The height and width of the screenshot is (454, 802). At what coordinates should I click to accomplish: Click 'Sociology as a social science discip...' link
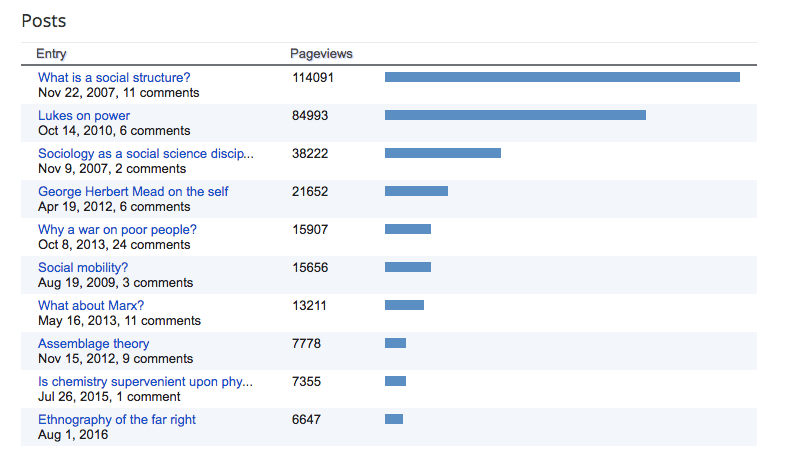(146, 153)
